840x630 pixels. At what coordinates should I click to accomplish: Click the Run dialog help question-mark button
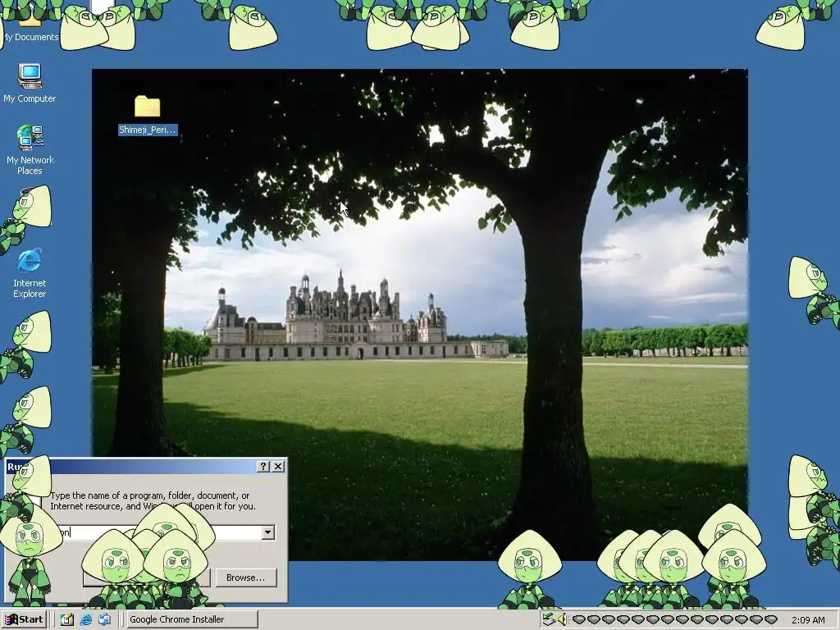pos(263,467)
